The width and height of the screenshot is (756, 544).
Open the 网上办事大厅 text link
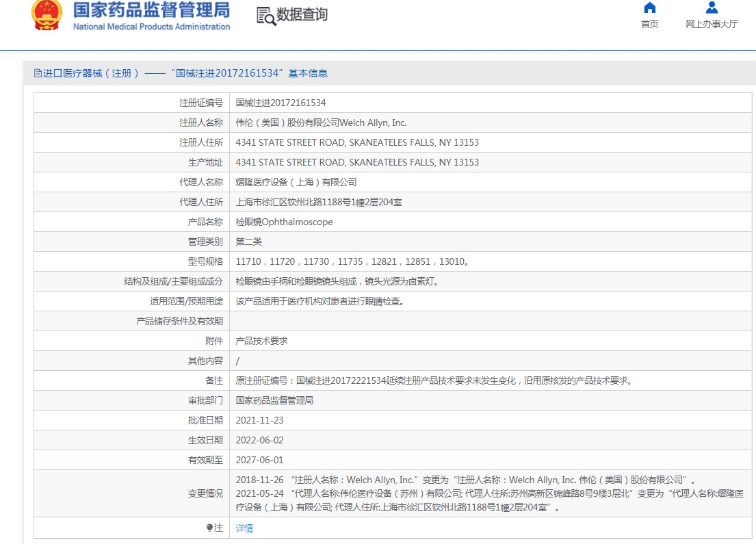pyautogui.click(x=712, y=24)
